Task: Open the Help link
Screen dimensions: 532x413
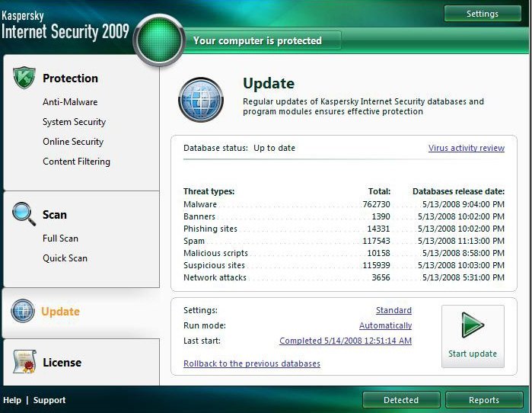Action: [12, 400]
